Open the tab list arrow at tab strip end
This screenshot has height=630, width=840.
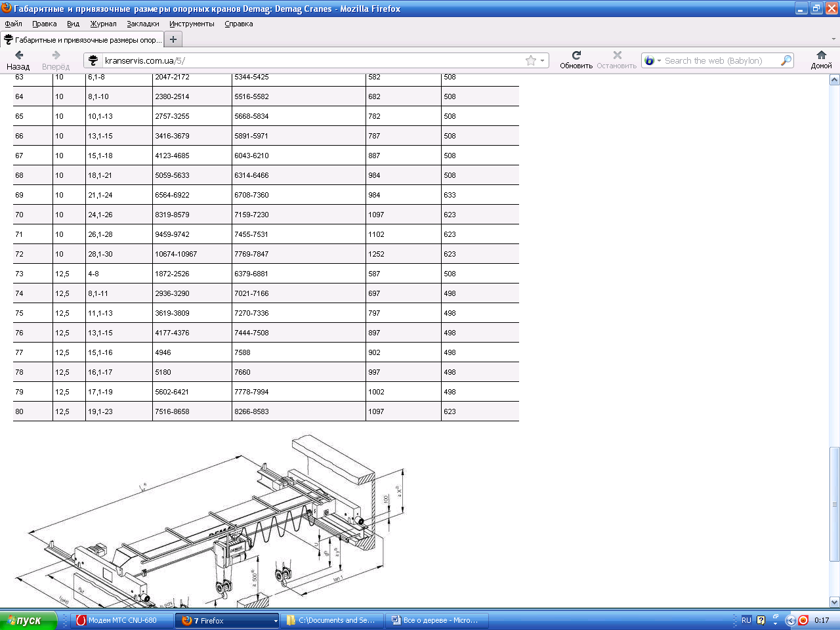click(834, 39)
